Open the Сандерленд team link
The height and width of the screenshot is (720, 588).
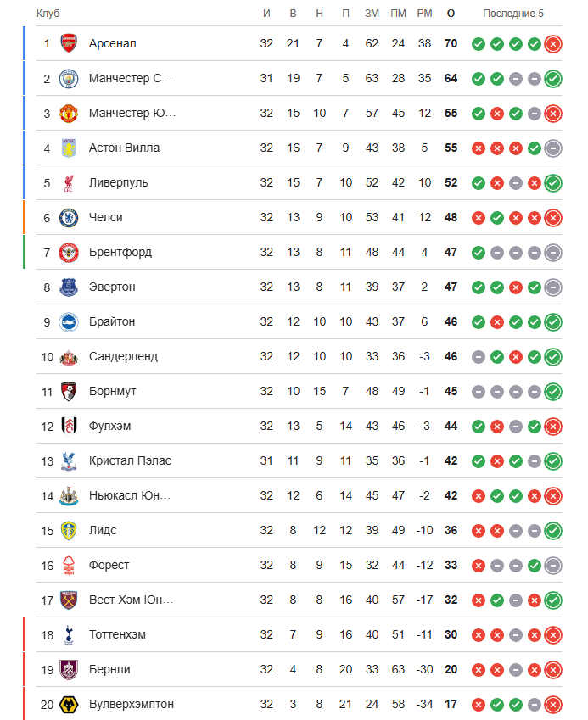123,356
